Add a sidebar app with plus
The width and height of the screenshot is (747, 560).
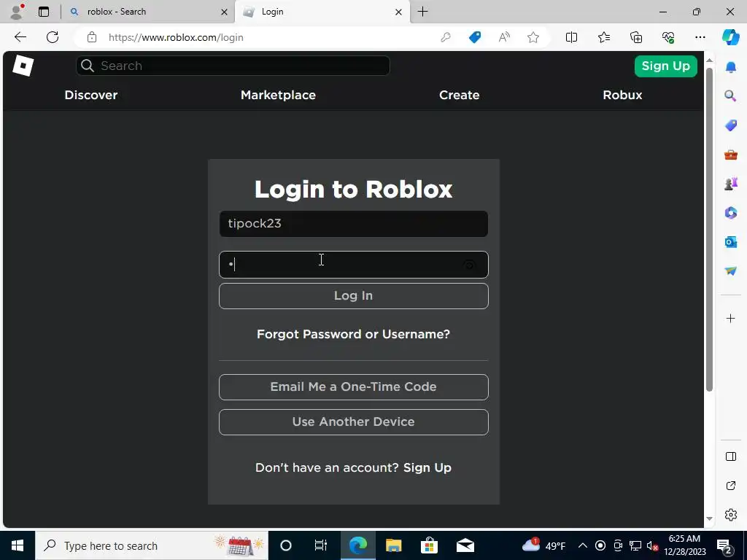click(730, 318)
